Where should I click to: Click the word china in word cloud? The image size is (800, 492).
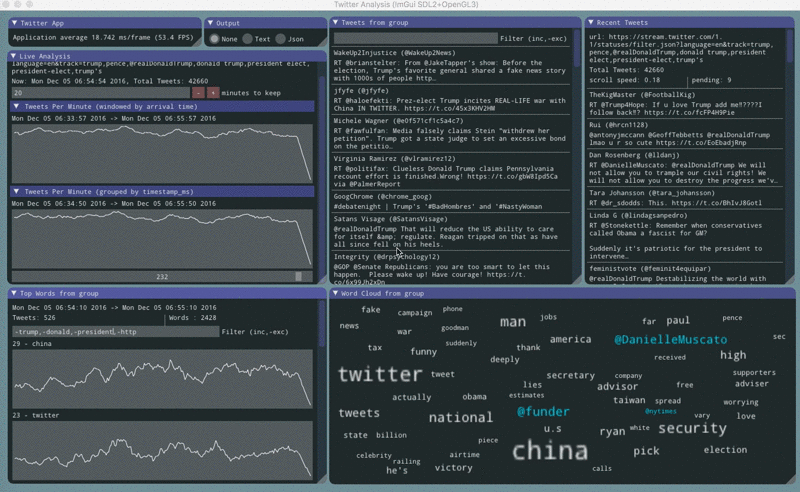(x=550, y=451)
